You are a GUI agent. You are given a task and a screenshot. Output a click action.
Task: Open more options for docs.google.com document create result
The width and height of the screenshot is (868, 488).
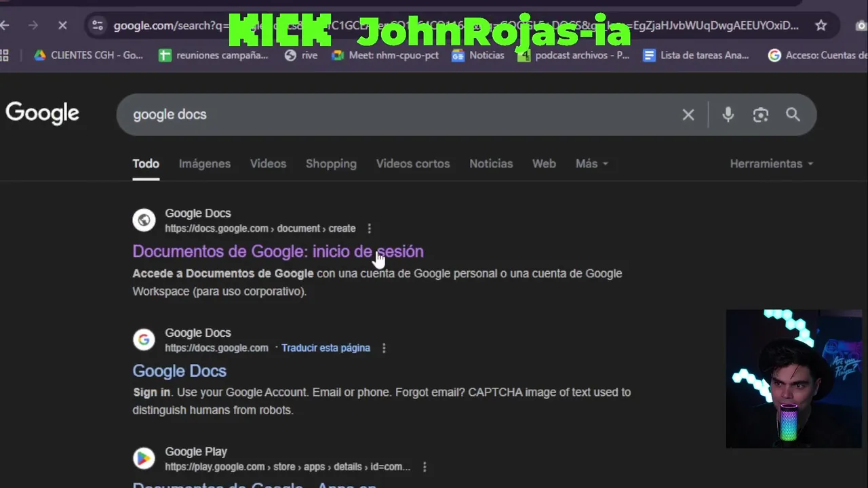[369, 228]
